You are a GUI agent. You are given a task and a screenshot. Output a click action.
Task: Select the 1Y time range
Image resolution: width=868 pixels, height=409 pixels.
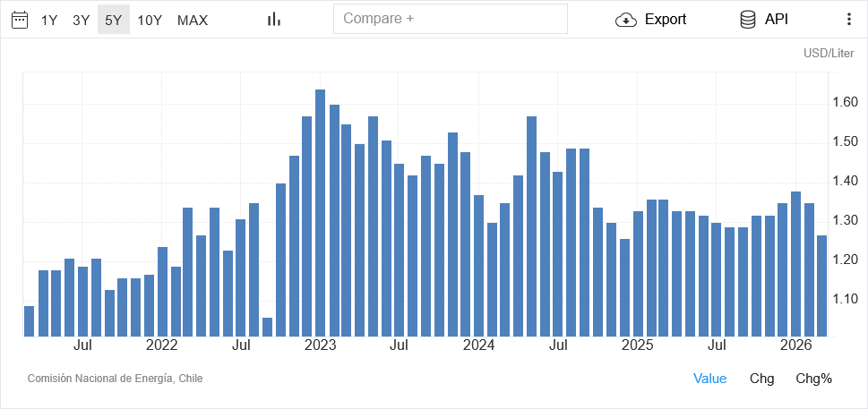tap(49, 20)
